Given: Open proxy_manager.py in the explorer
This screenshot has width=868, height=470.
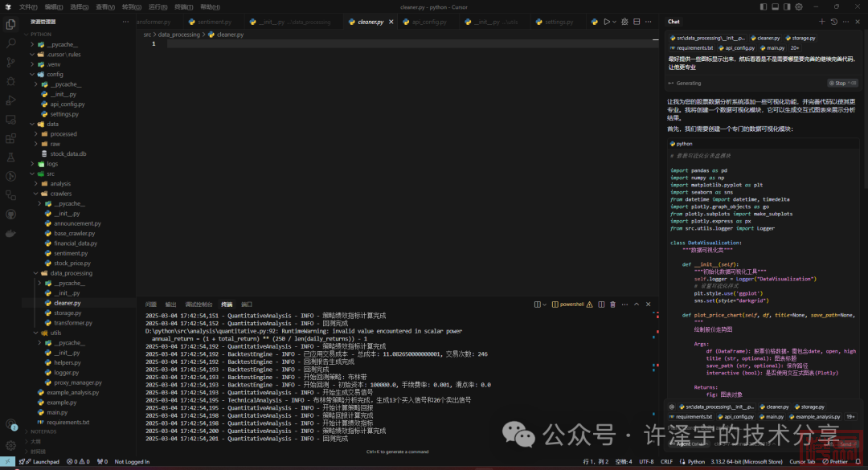Looking at the screenshot, I should [78, 382].
